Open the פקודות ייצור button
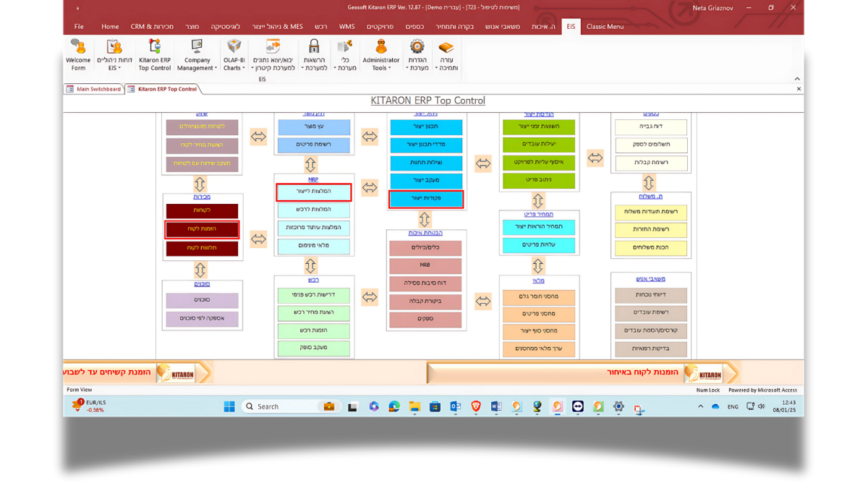 426,199
